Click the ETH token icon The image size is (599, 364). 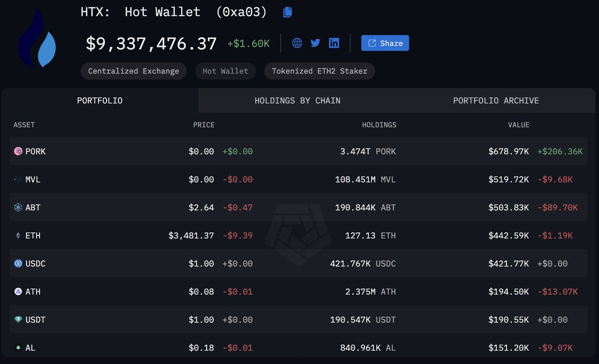click(x=18, y=235)
